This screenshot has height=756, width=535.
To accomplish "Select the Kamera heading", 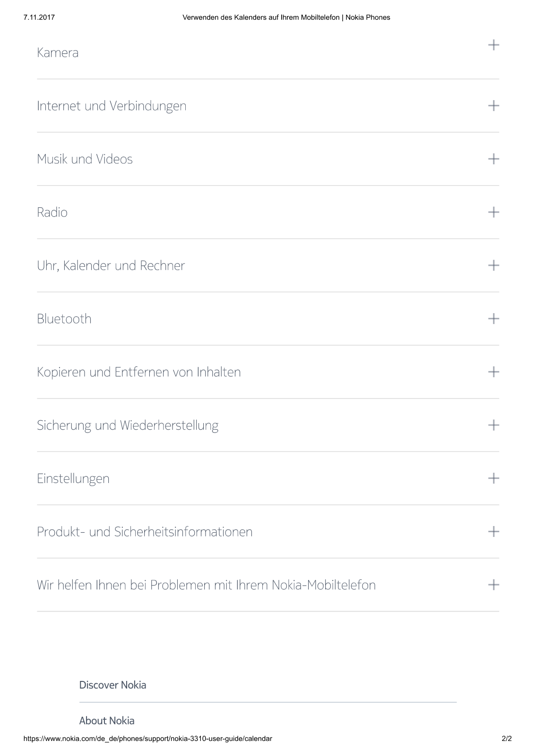I will tap(58, 52).
